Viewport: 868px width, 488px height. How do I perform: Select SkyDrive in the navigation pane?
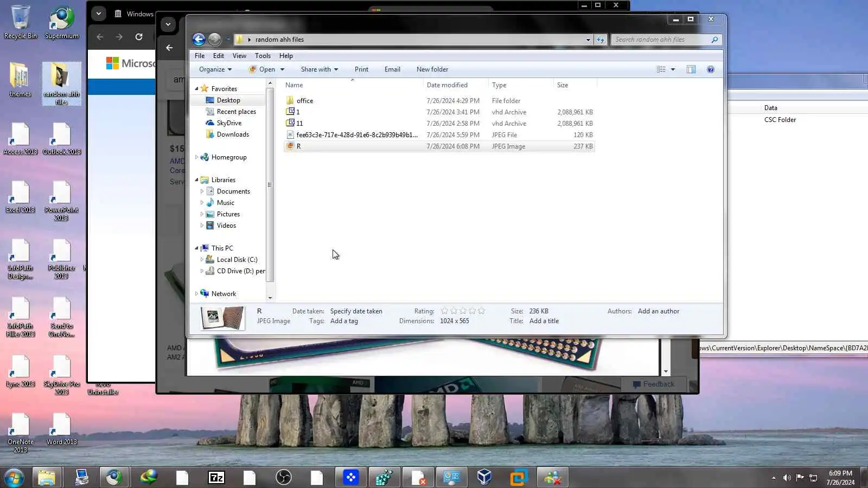[x=229, y=123]
